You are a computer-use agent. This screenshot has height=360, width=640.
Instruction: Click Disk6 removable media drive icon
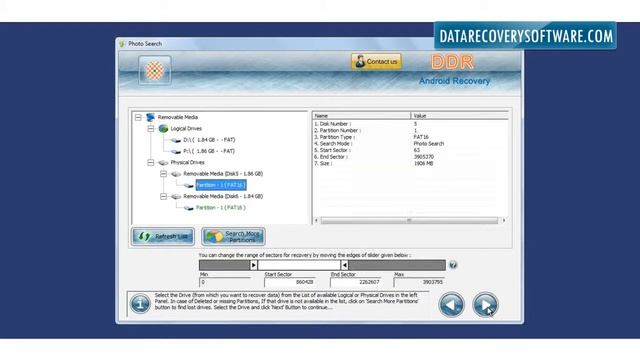176,197
